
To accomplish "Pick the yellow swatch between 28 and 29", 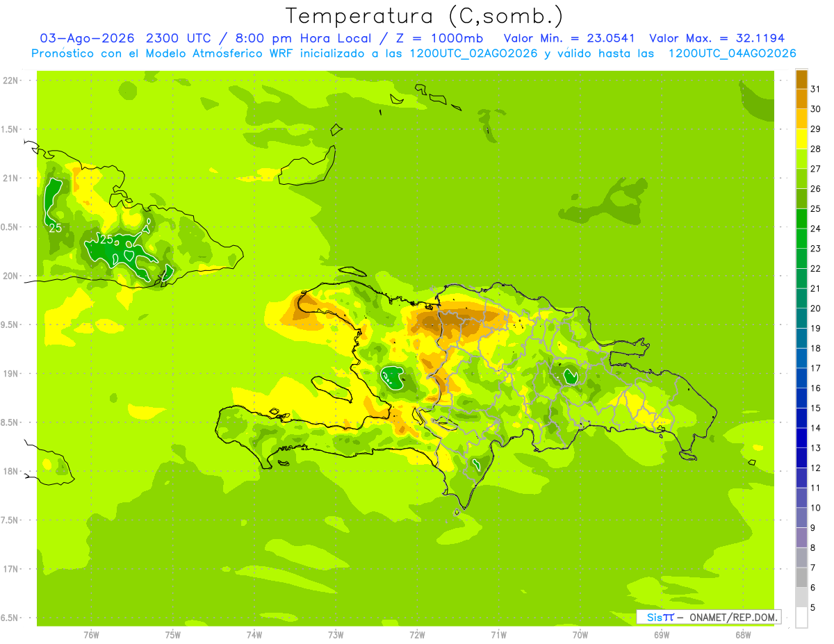I will (x=801, y=139).
